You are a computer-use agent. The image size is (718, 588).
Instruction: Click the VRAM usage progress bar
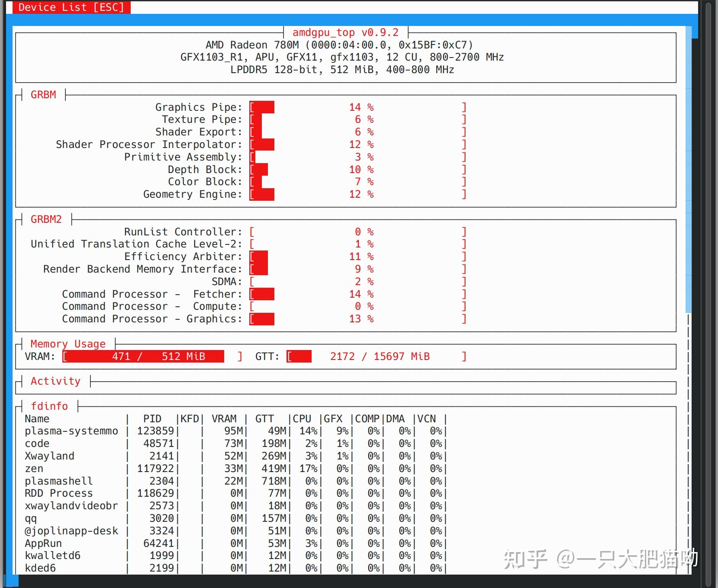pos(143,356)
